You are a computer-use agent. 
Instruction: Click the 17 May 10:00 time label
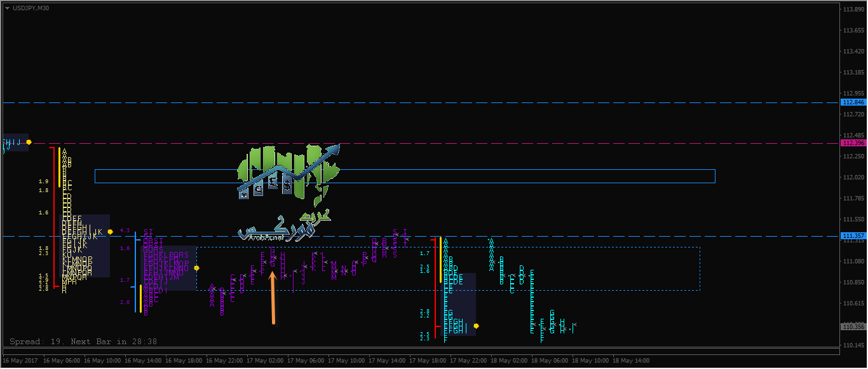pyautogui.click(x=346, y=360)
